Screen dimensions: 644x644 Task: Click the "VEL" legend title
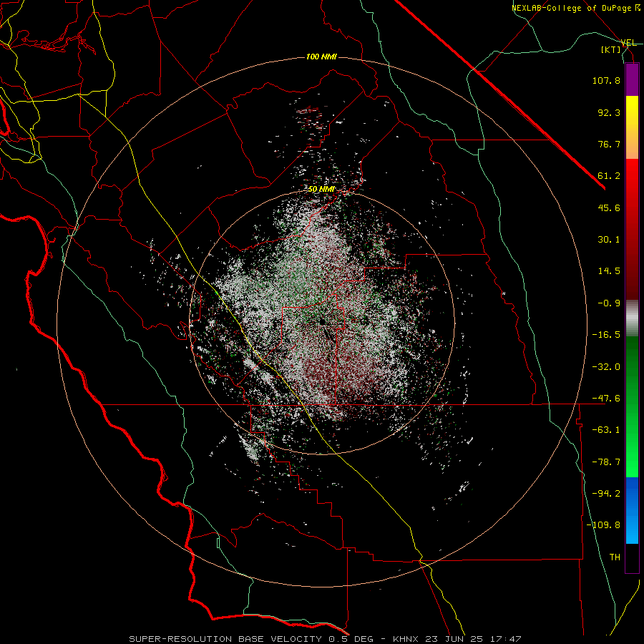(628, 43)
